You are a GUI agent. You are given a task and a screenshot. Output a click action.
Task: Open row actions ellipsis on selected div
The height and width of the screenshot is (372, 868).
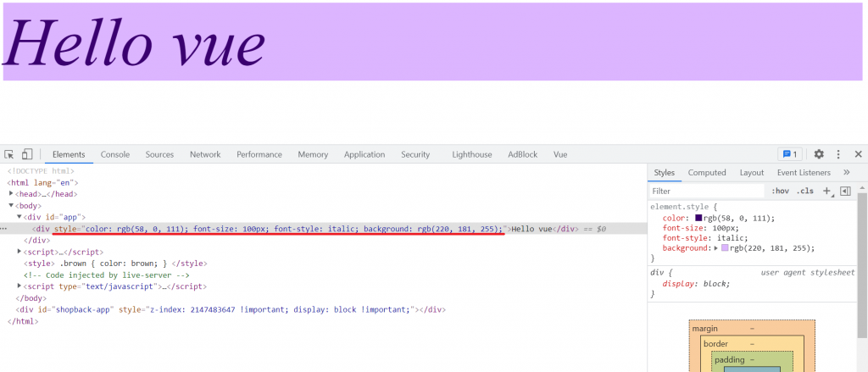(4, 229)
